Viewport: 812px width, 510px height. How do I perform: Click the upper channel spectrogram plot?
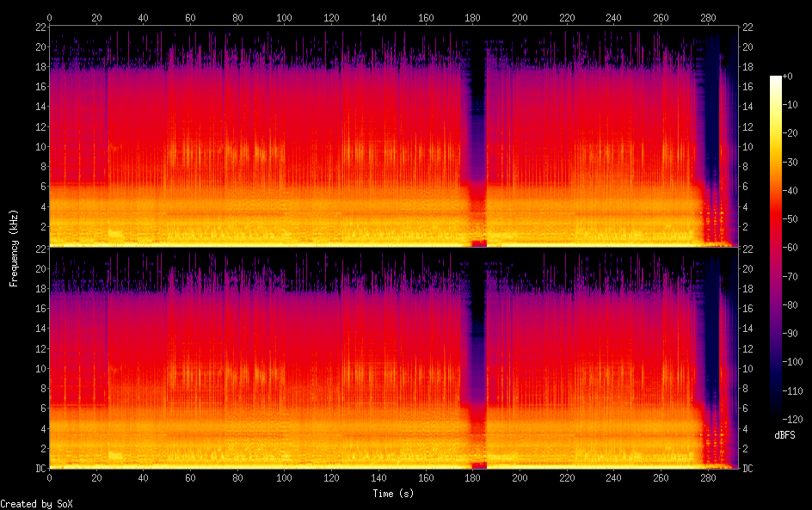pyautogui.click(x=394, y=136)
